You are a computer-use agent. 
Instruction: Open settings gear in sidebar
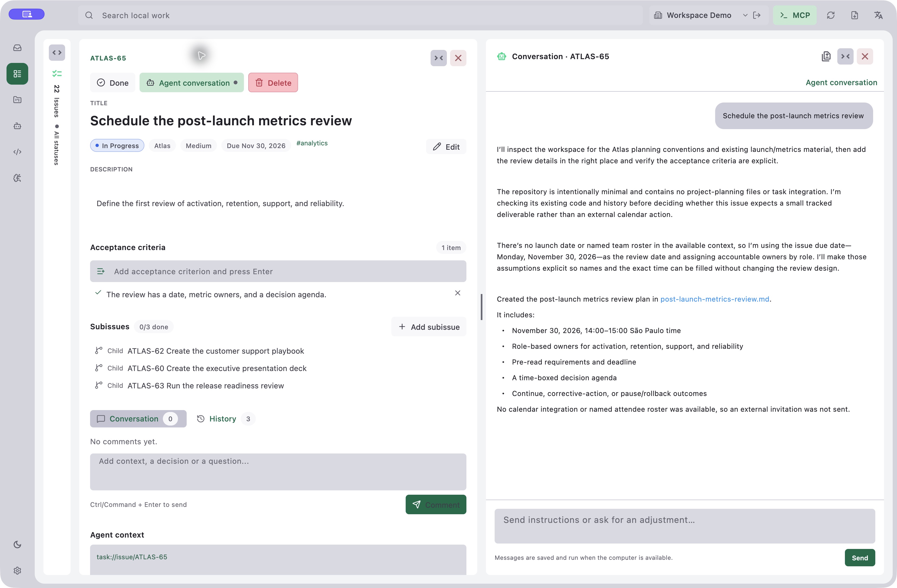17,571
